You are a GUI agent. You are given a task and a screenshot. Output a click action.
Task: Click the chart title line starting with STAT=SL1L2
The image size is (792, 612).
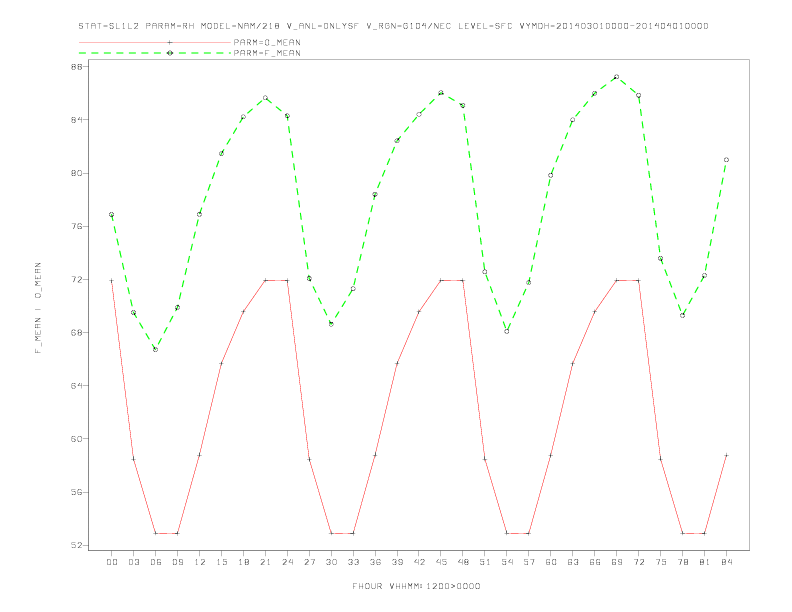393,26
